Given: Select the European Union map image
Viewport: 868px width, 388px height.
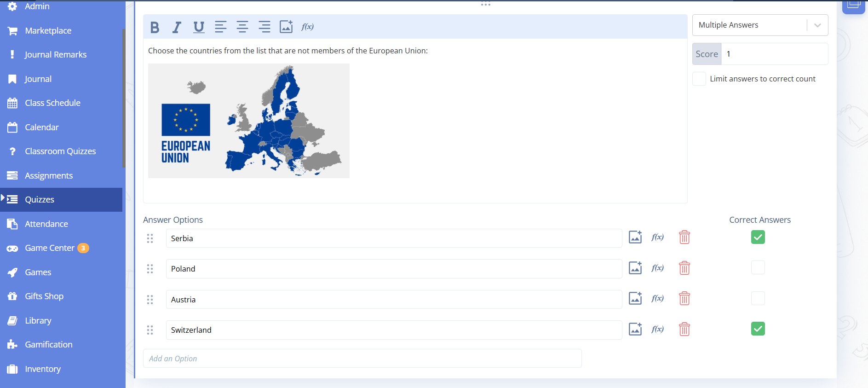Looking at the screenshot, I should (248, 121).
